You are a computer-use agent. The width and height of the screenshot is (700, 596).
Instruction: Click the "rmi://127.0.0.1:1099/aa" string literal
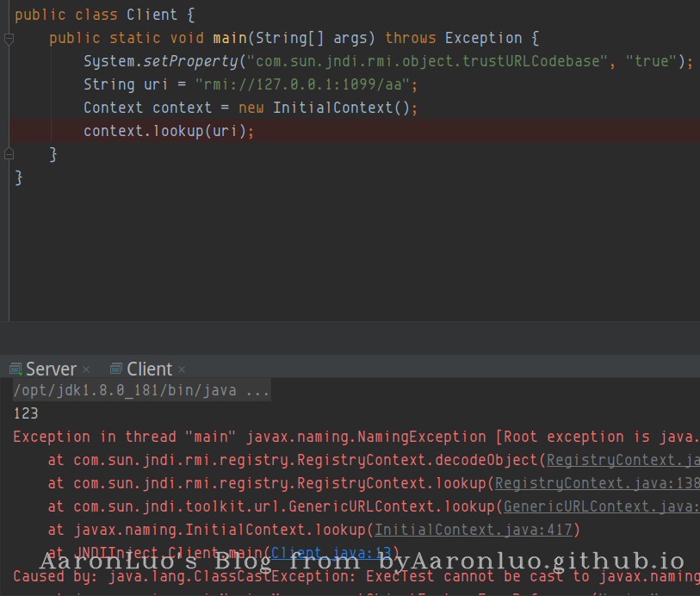(x=306, y=84)
